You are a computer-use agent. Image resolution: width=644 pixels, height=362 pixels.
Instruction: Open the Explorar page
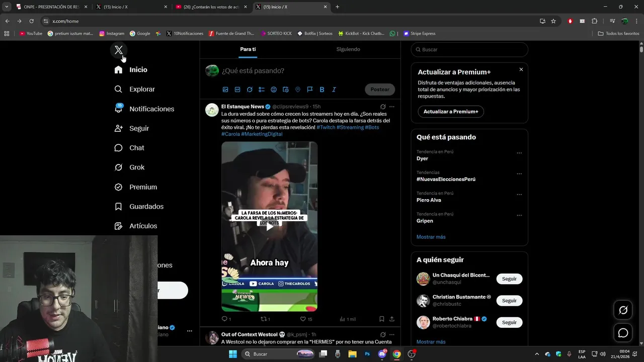pyautogui.click(x=134, y=89)
